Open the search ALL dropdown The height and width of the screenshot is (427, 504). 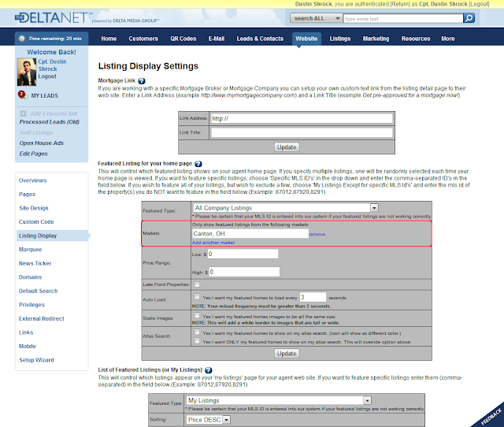316,18
